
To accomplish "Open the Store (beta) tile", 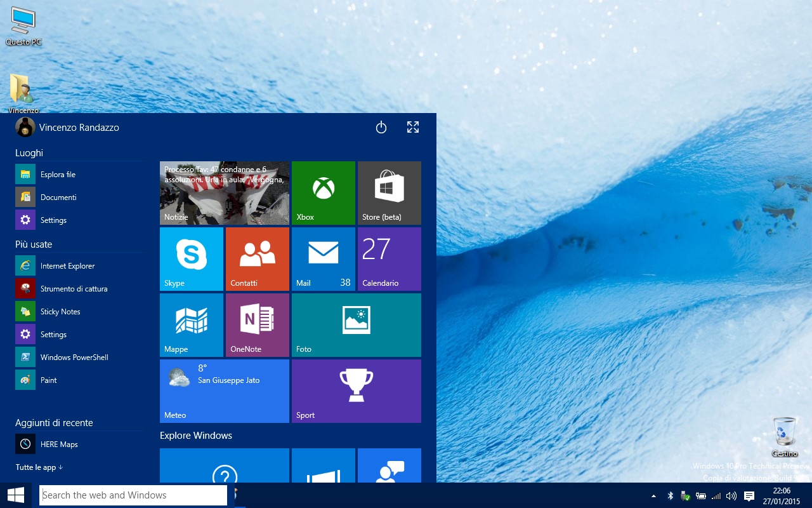I will tap(390, 193).
